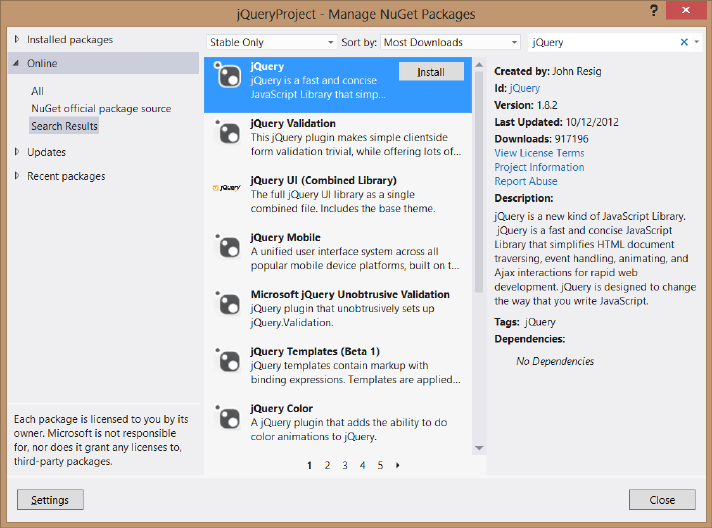The width and height of the screenshot is (712, 528).
Task: Click the jQuery Mobile package icon
Action: coord(227,247)
